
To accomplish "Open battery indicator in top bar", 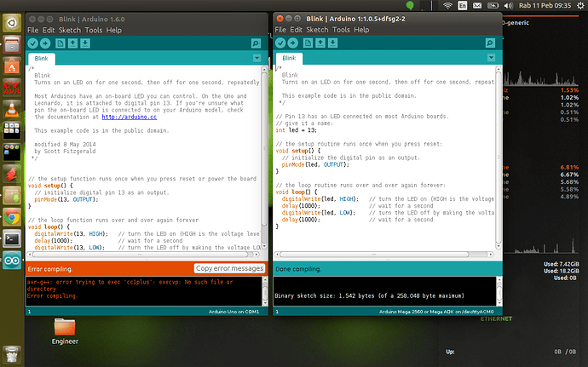I will pyautogui.click(x=493, y=6).
